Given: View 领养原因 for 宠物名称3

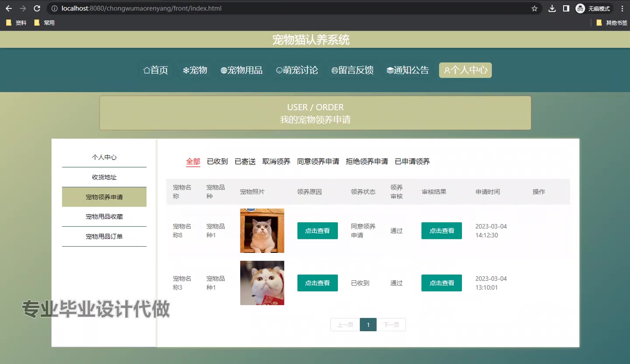Looking at the screenshot, I should tap(318, 283).
